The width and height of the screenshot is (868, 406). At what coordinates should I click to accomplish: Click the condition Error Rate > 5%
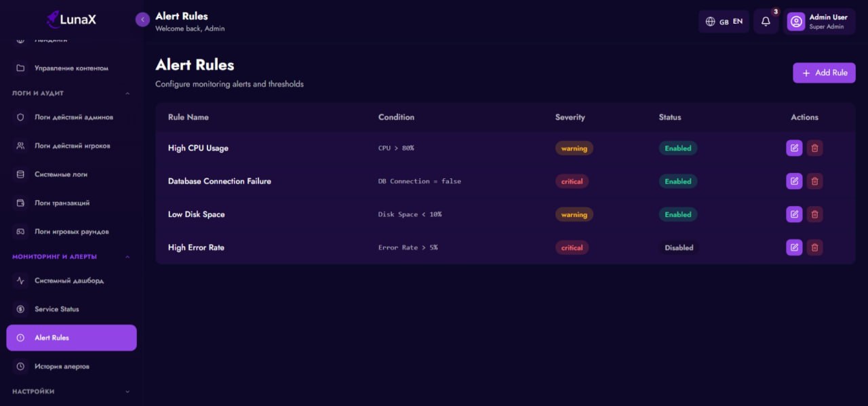coord(408,247)
